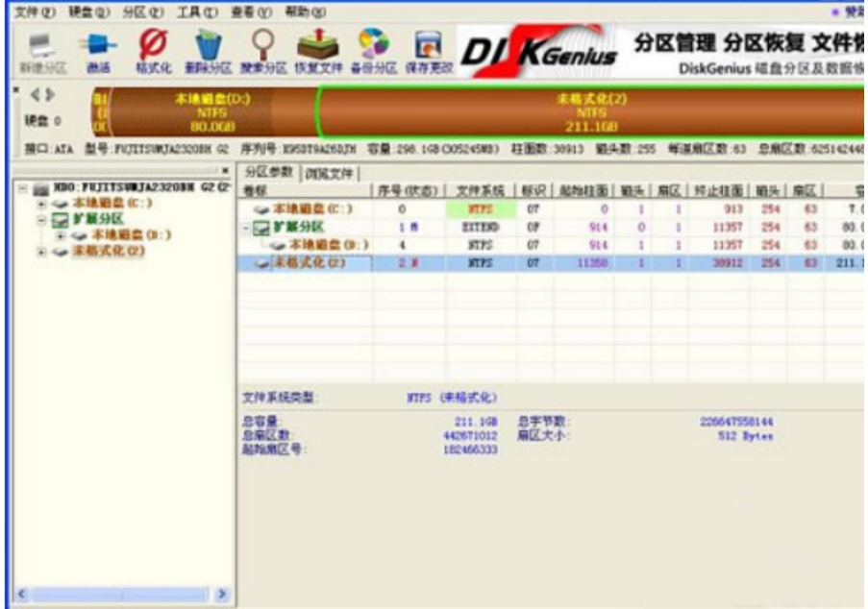The image size is (868, 609).
Task: Click the 本地磁盘(D:) 80.0GB bar in disk map
Action: point(211,111)
